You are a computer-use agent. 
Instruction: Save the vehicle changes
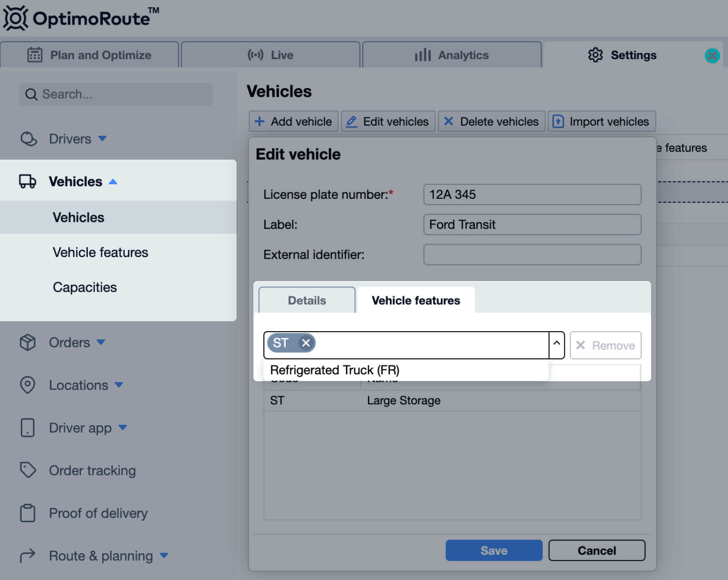(x=494, y=550)
